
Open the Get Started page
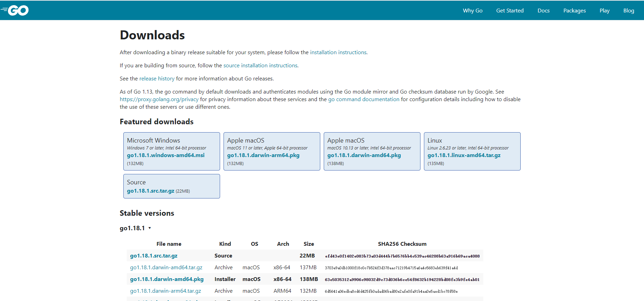point(510,11)
